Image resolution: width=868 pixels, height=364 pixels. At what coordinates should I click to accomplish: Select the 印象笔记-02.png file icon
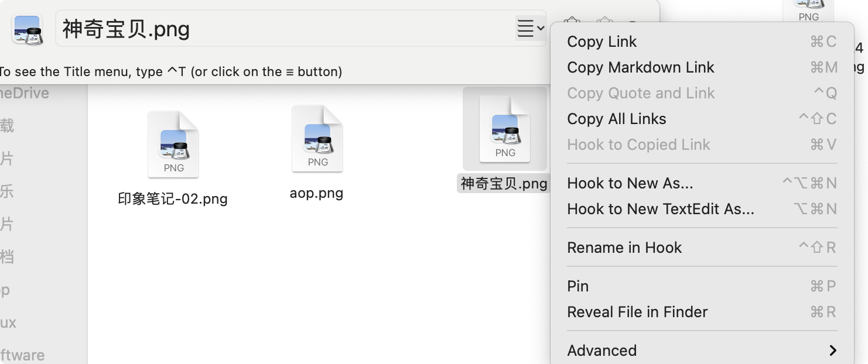pos(173,145)
